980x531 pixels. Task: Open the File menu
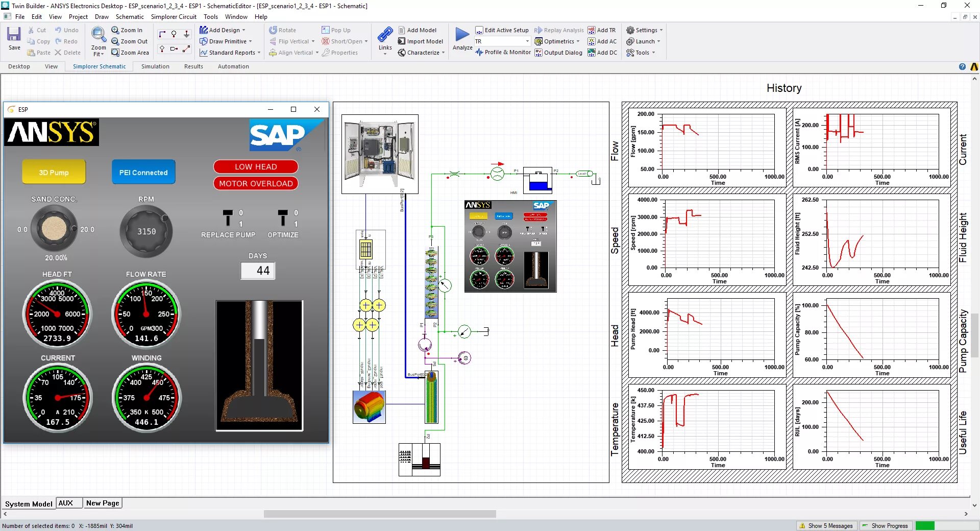point(20,16)
